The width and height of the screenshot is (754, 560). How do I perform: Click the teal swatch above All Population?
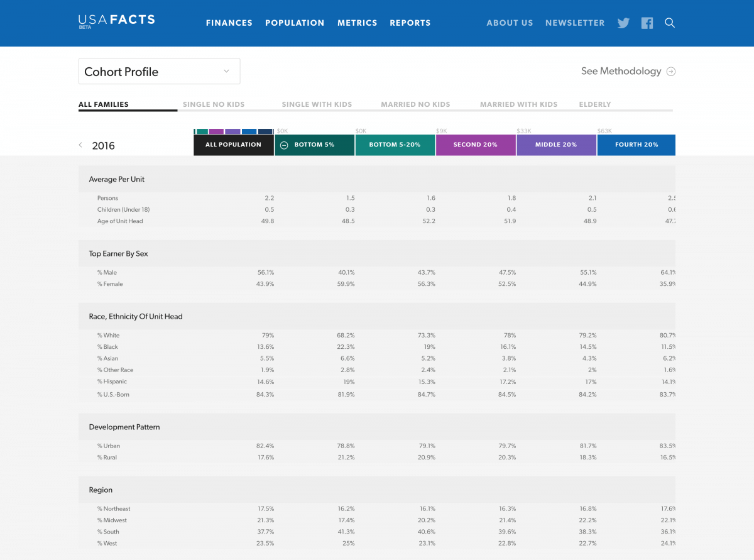(x=202, y=131)
